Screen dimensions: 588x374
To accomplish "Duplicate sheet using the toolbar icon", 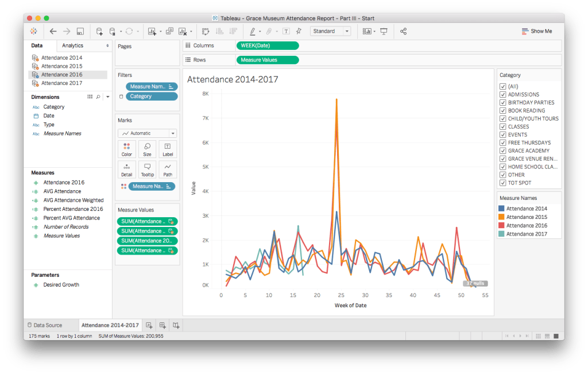I will pos(169,31).
